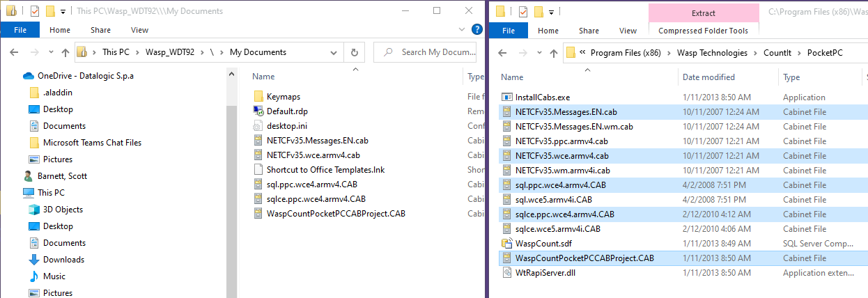Click the New folder icon in right title bar

538,11
